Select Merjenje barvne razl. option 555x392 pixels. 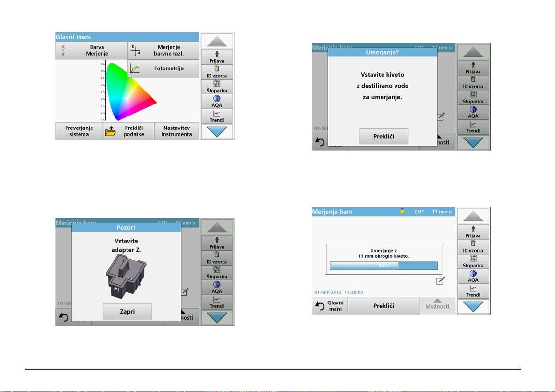pyautogui.click(x=163, y=50)
